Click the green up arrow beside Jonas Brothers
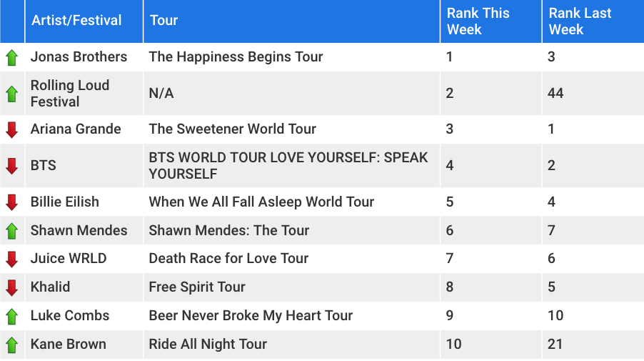 click(x=12, y=58)
